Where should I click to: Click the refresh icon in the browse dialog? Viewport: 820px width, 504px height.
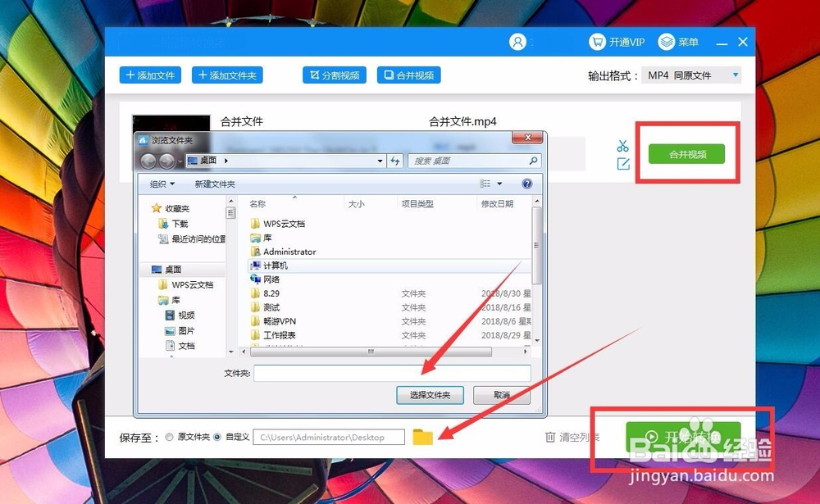(394, 161)
